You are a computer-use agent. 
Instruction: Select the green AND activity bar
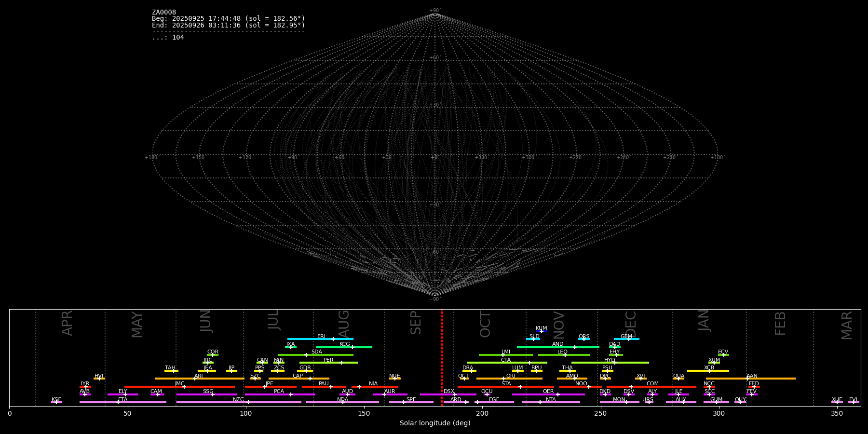click(x=558, y=347)
